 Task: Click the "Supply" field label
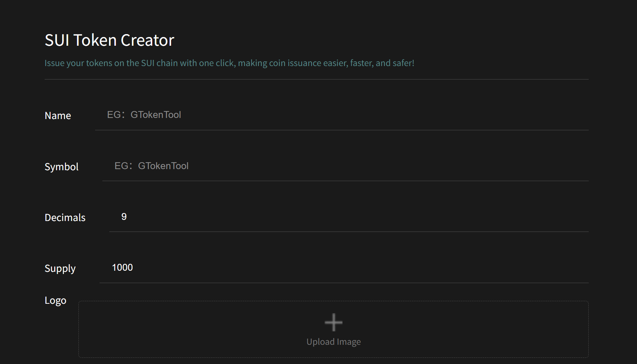(x=60, y=269)
